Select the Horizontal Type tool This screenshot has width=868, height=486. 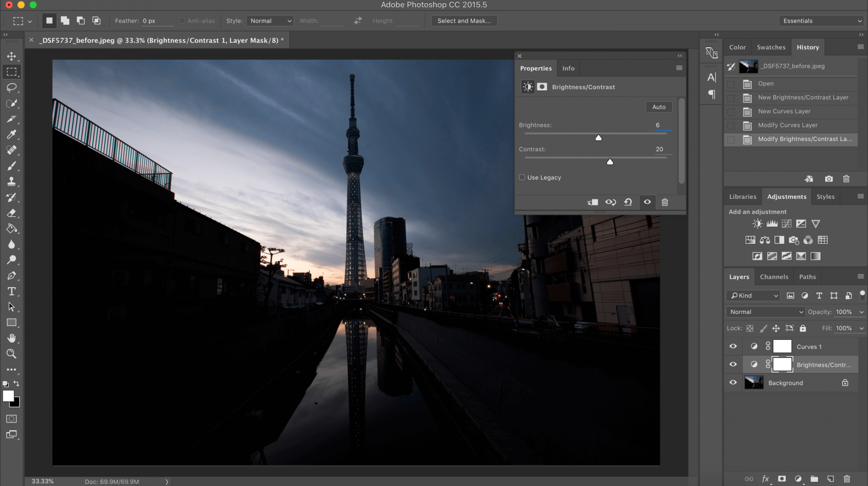tap(12, 291)
